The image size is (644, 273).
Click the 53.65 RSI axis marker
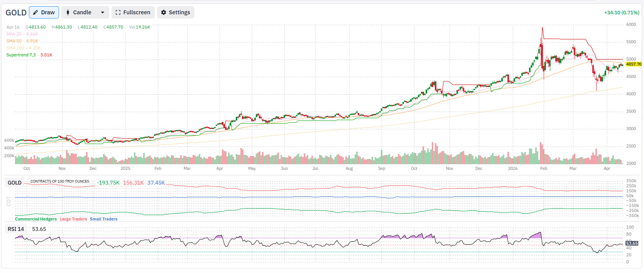click(x=632, y=243)
